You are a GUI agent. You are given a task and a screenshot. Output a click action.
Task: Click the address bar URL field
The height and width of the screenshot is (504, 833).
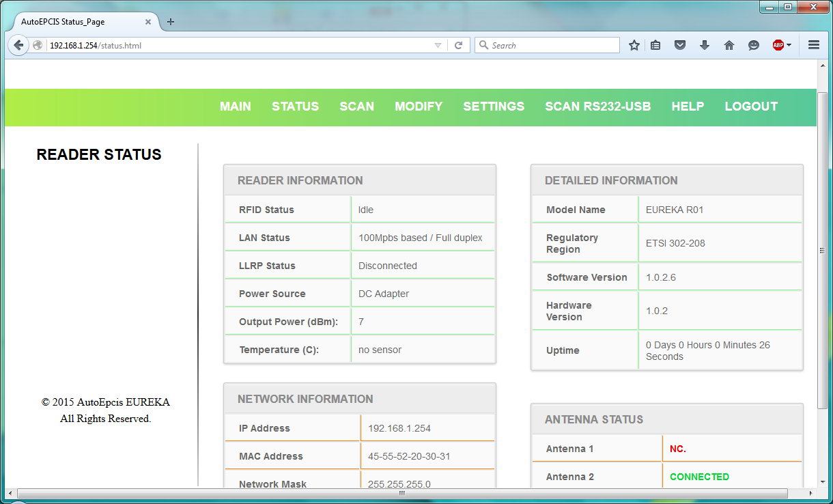tap(239, 46)
